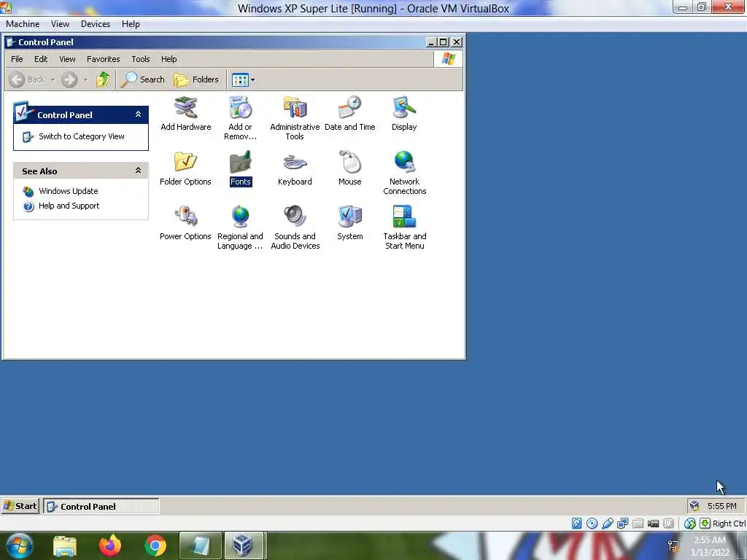Click Switch to Category View link
Screen dimensions: 747x560
(82, 136)
